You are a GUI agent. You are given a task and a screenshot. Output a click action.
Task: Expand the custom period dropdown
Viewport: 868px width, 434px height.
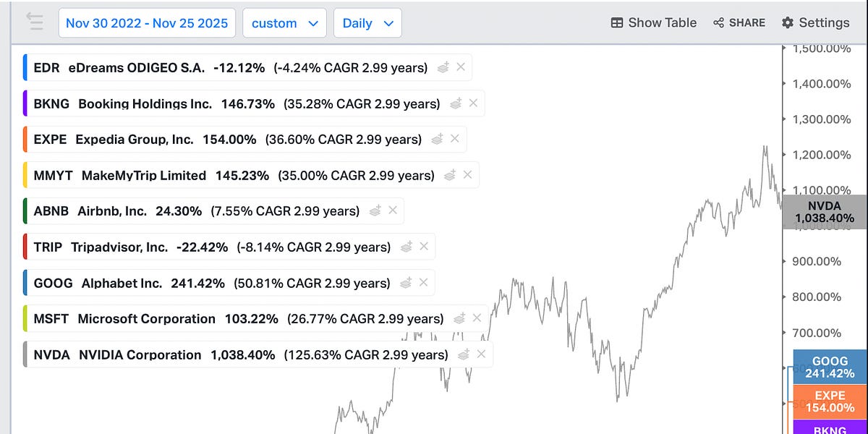284,23
